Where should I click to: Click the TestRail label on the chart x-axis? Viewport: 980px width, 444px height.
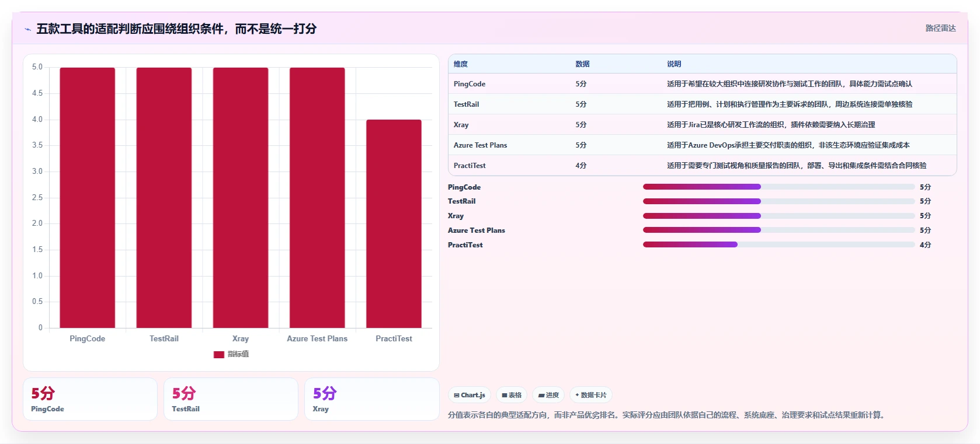[x=164, y=338]
